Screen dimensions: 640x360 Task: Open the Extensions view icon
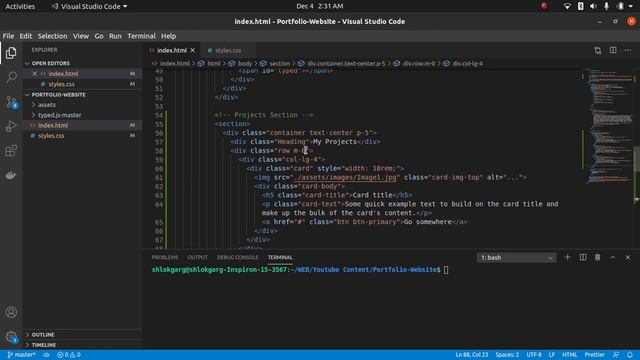(x=11, y=151)
